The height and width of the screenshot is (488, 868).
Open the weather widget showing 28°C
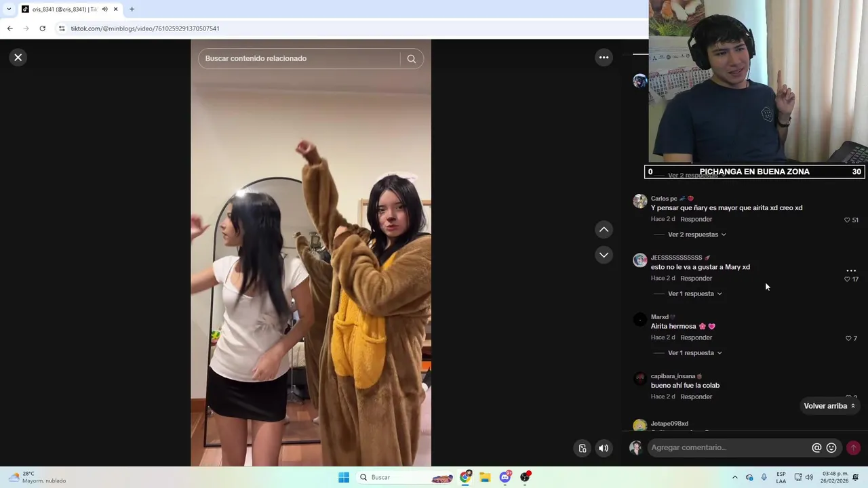(37, 477)
